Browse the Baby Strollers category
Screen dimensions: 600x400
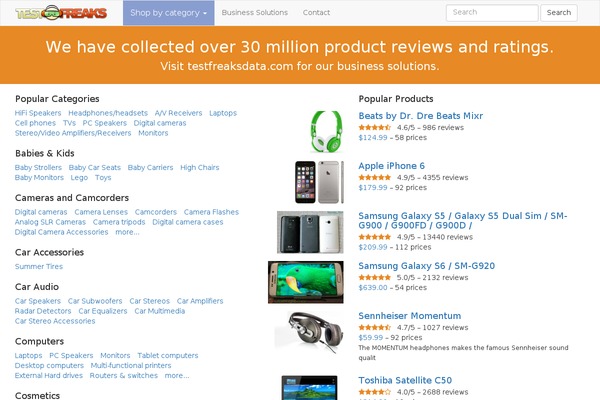tap(38, 167)
